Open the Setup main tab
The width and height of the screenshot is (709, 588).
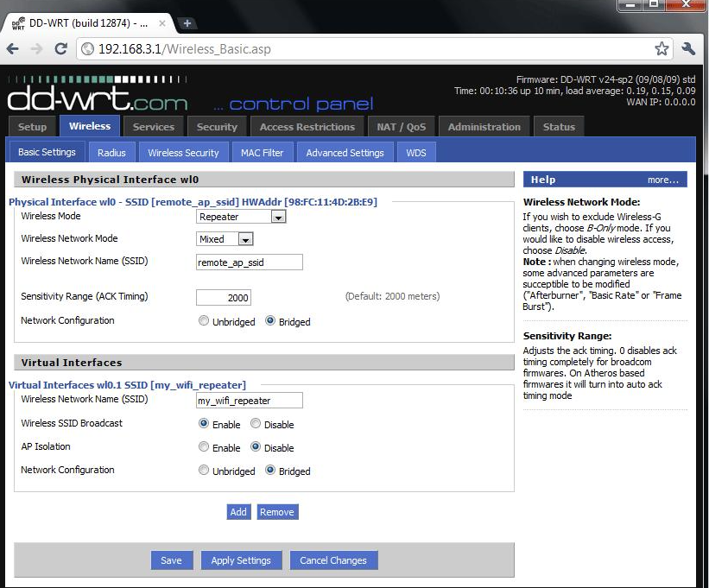(32, 127)
